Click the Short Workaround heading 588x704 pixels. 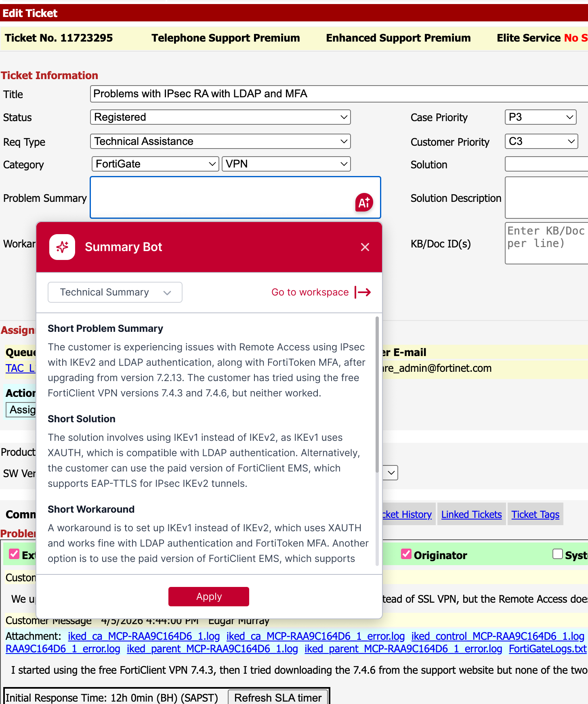[91, 509]
